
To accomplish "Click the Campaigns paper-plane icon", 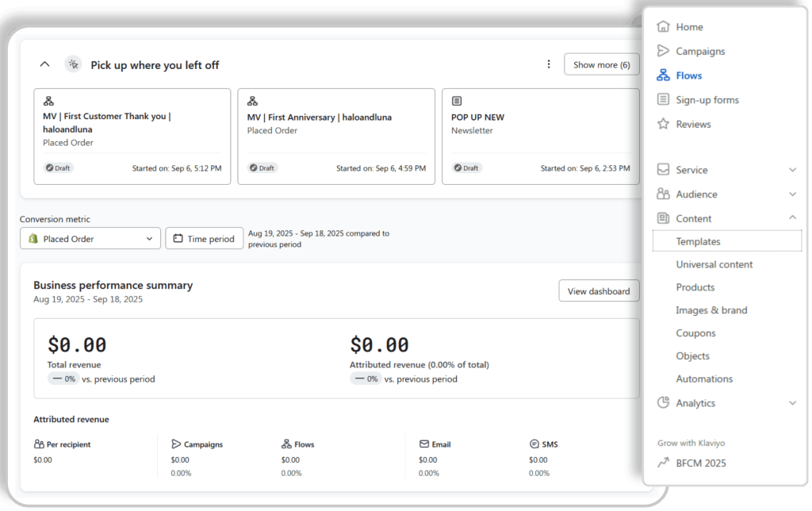I will click(664, 51).
